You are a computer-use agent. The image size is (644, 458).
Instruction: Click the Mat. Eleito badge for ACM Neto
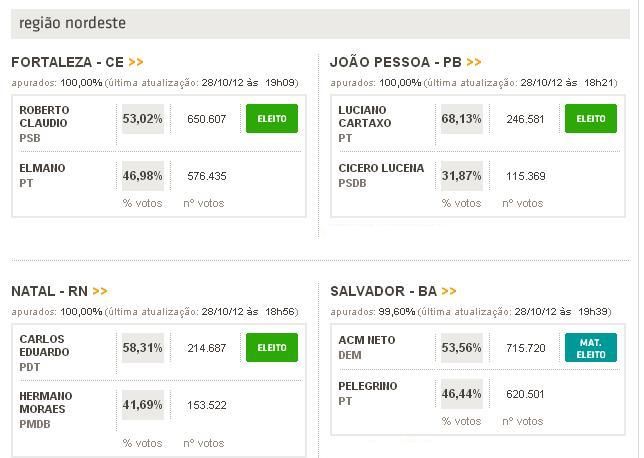click(x=591, y=347)
